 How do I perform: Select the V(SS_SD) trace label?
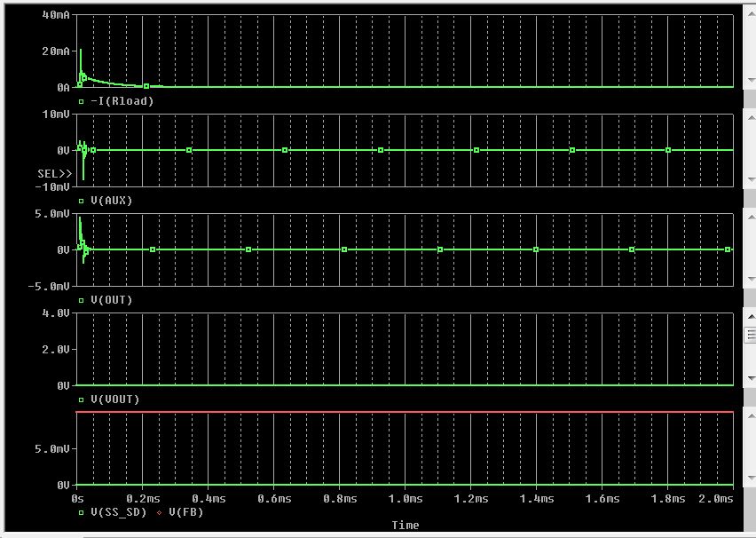pyautogui.click(x=119, y=512)
